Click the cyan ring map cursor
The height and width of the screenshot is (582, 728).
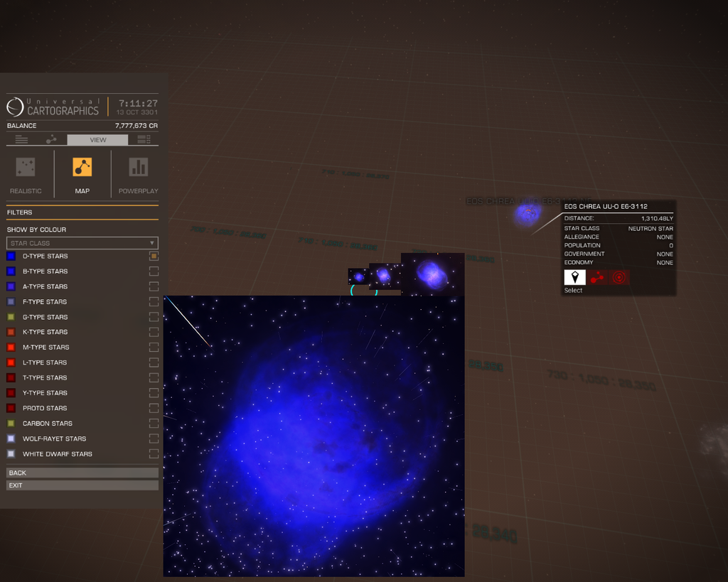tap(363, 291)
